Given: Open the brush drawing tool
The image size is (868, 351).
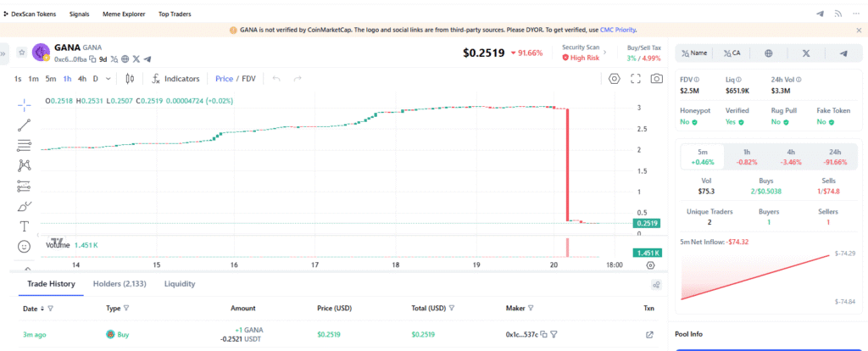Looking at the screenshot, I should [x=24, y=206].
